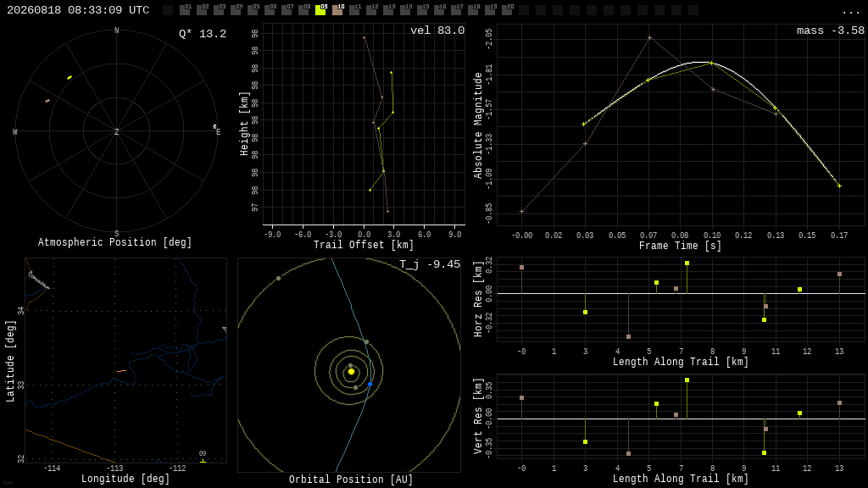Click station 17 indicator square

point(456,10)
